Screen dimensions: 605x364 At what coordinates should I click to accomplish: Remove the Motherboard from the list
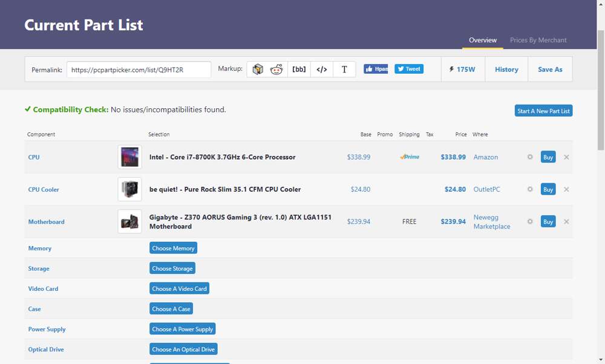[x=566, y=222]
